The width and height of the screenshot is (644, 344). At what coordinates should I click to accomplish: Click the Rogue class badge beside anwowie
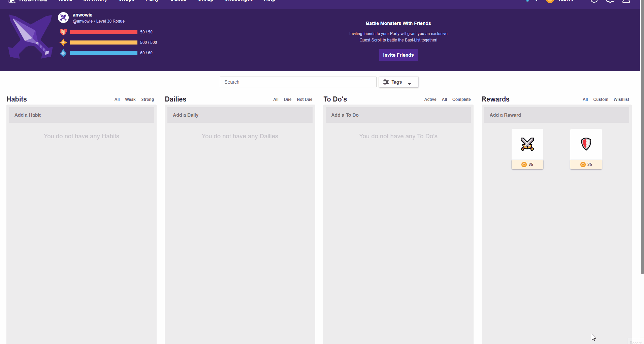tap(63, 18)
